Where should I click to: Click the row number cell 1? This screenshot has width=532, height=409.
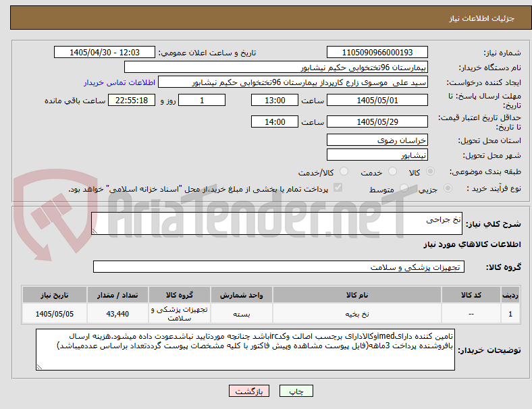point(510,314)
